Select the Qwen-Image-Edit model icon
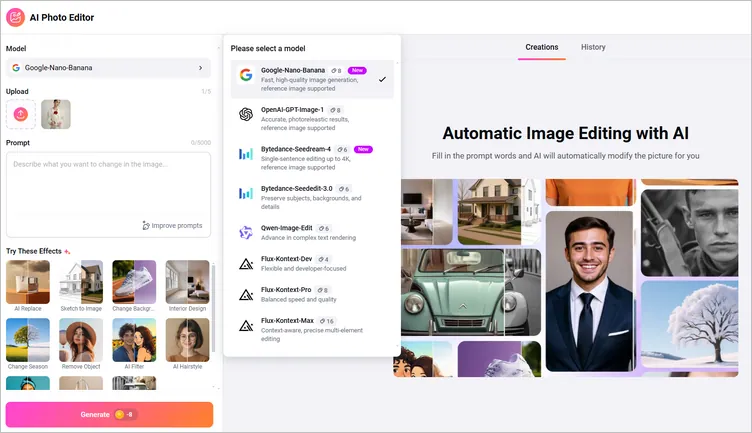752x433 pixels. 245,232
